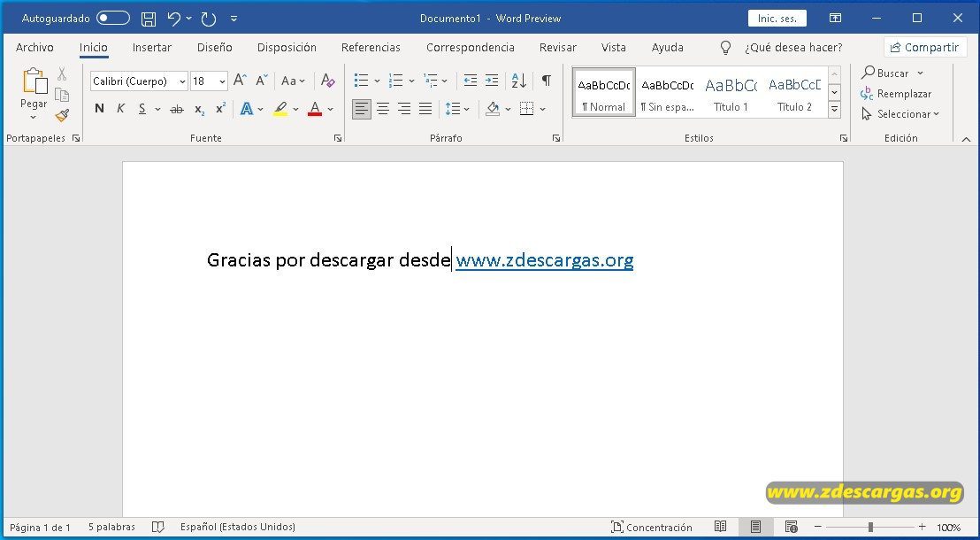Image resolution: width=980 pixels, height=540 pixels.
Task: Switch to the Vista tab
Action: pyautogui.click(x=614, y=48)
